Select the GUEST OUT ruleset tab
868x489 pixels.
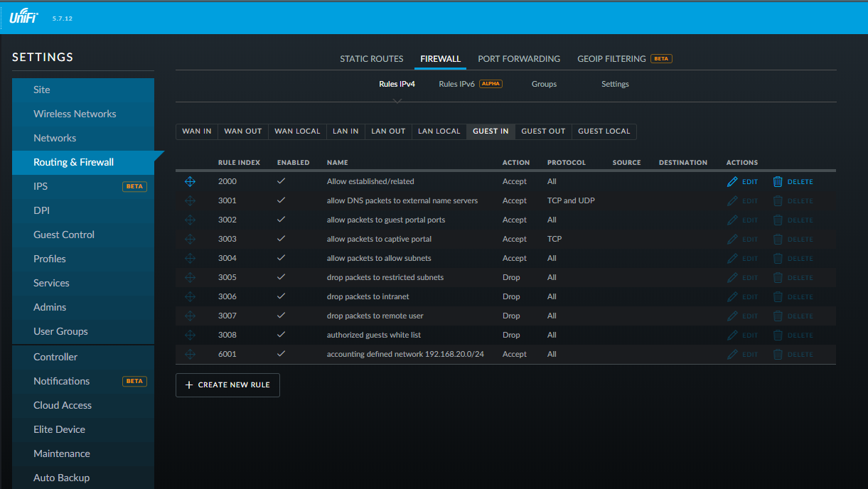coord(543,131)
